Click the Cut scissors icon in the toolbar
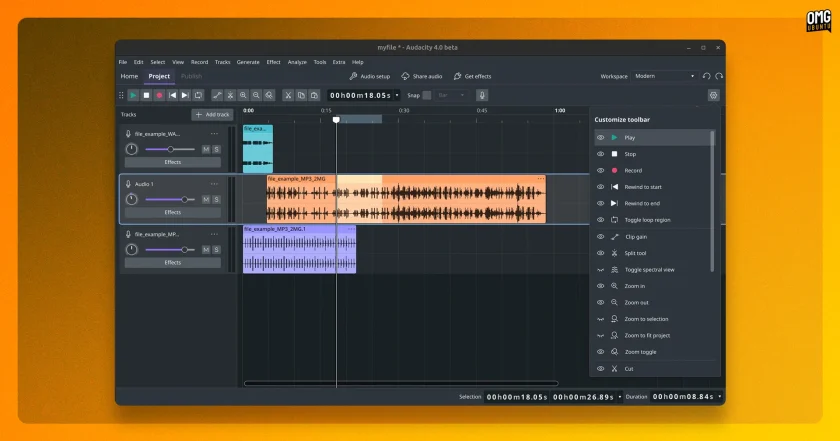This screenshot has width=840, height=441. (x=288, y=95)
